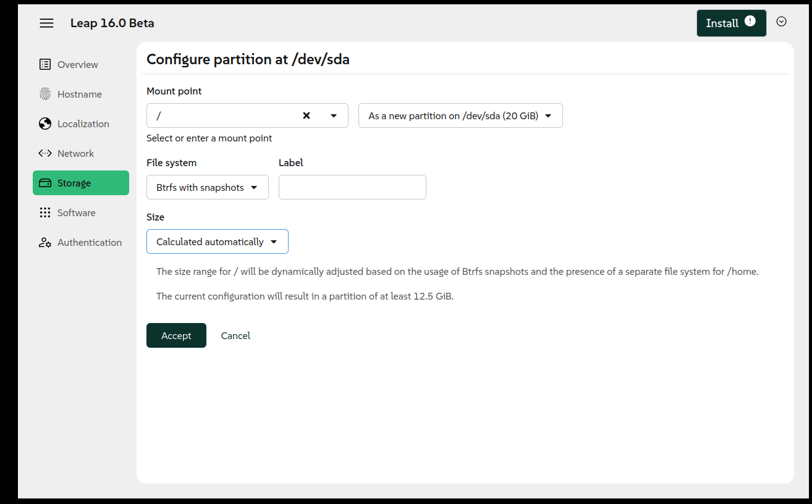Image resolution: width=812 pixels, height=504 pixels.
Task: Open the new partition target dropdown
Action: click(x=460, y=115)
